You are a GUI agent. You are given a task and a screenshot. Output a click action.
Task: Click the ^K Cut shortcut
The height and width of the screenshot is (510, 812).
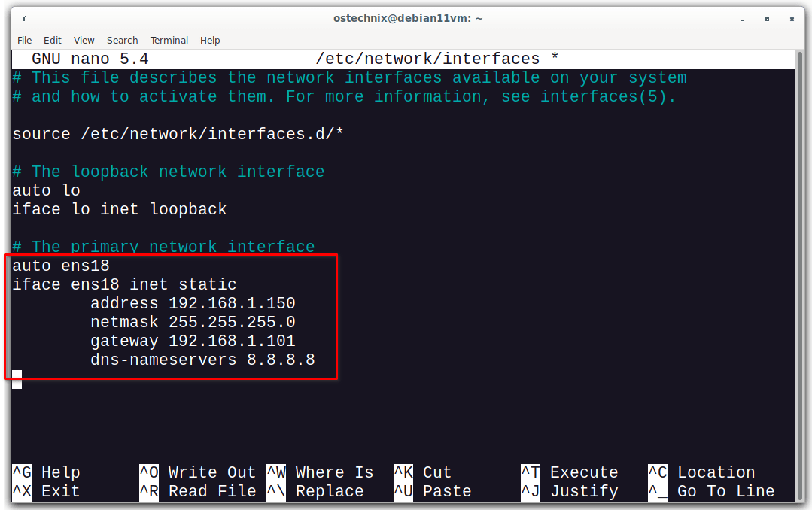point(423,472)
